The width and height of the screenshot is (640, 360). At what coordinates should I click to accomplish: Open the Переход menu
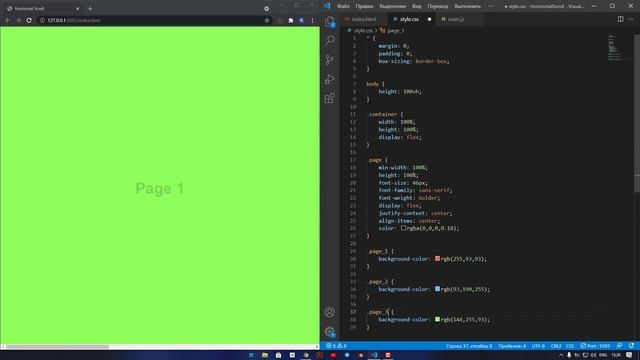tap(438, 6)
